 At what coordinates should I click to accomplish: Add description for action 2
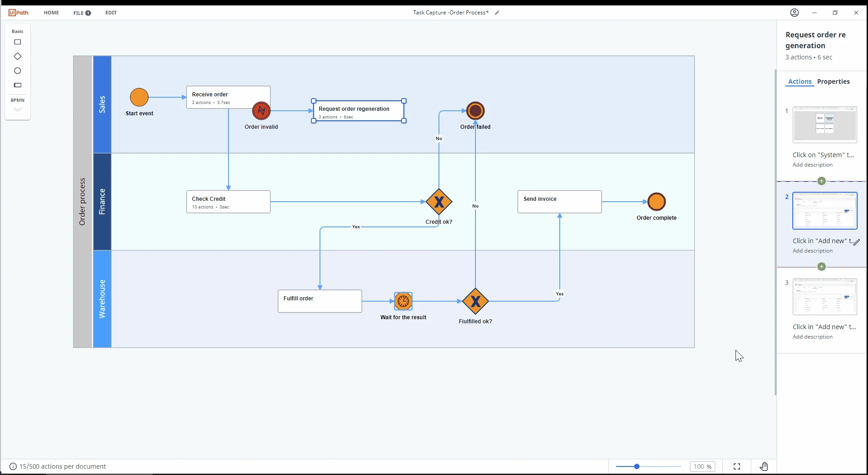(813, 251)
